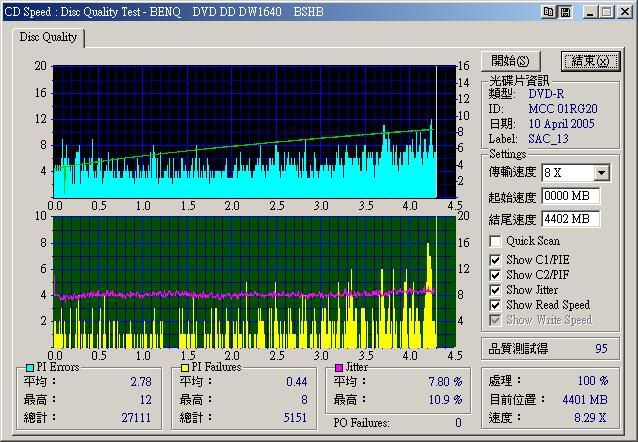The width and height of the screenshot is (638, 442).
Task: Click current position 4401 MB
Action: [585, 400]
